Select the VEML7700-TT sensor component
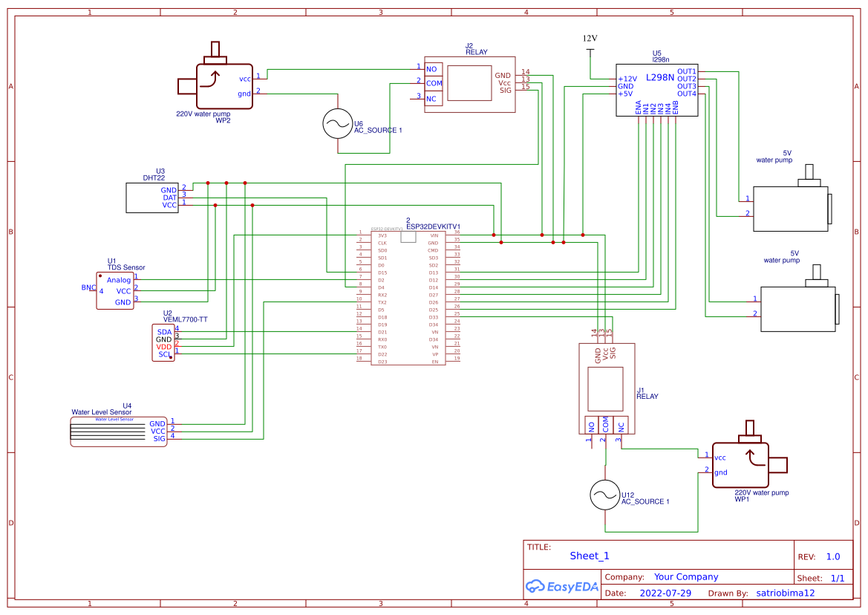This screenshot has height=615, width=868. [163, 342]
